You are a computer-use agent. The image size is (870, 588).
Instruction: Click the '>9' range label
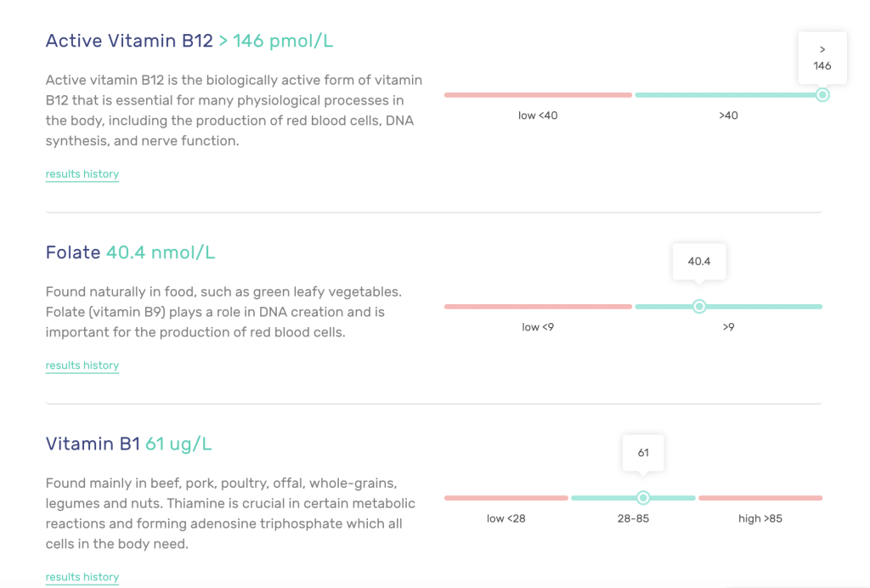click(728, 327)
